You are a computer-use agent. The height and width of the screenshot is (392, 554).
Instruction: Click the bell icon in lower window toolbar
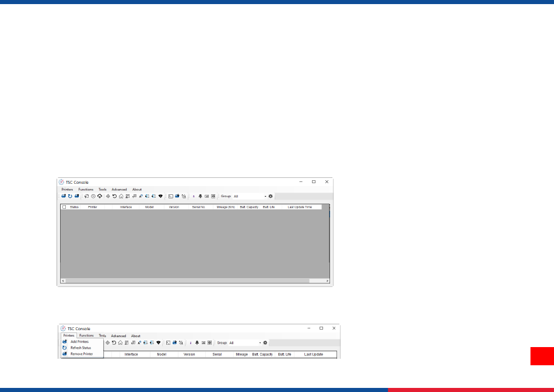[x=197, y=343]
